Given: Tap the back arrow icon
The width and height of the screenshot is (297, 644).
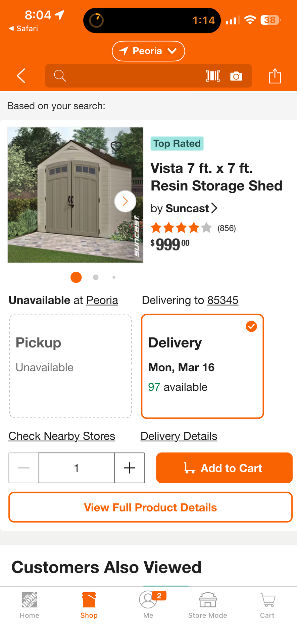Looking at the screenshot, I should 21,75.
